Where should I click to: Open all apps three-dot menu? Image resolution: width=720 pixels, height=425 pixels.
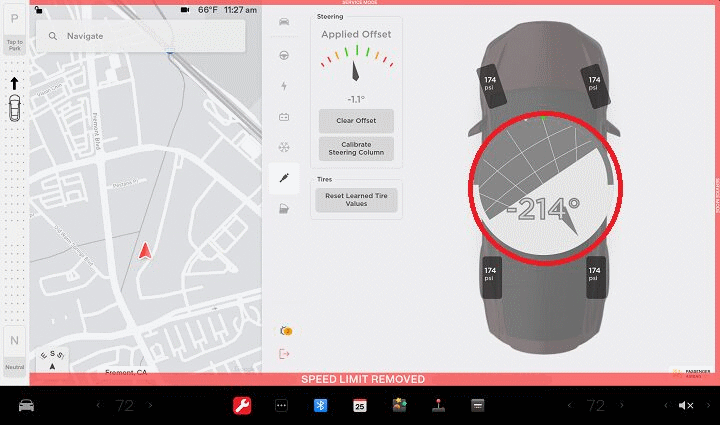(x=281, y=405)
